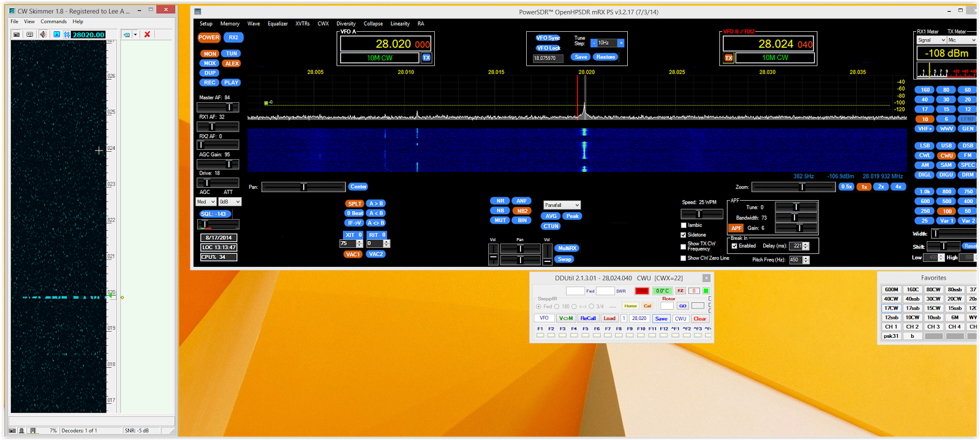Uncheck the Sidetone checkbox
The height and width of the screenshot is (440, 980).
(x=684, y=234)
